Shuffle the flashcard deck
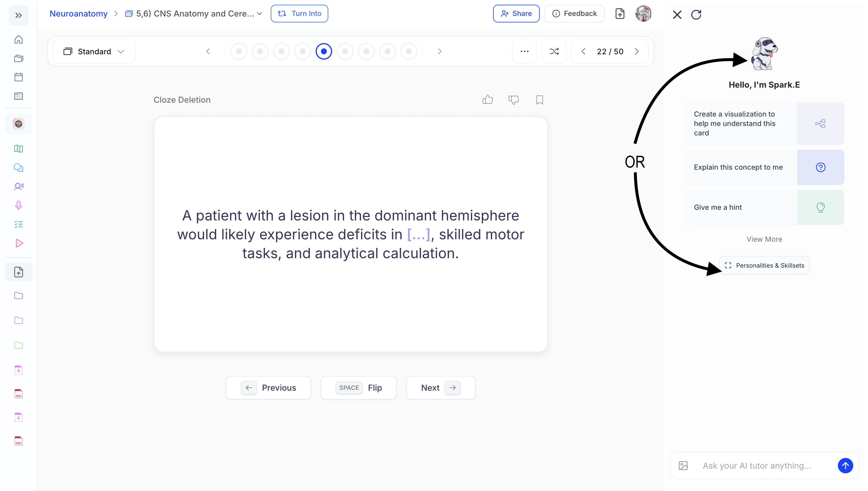 [x=554, y=51]
